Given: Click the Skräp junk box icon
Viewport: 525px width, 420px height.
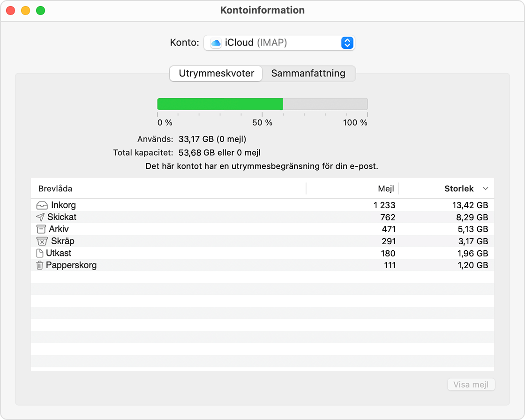Looking at the screenshot, I should click(42, 241).
